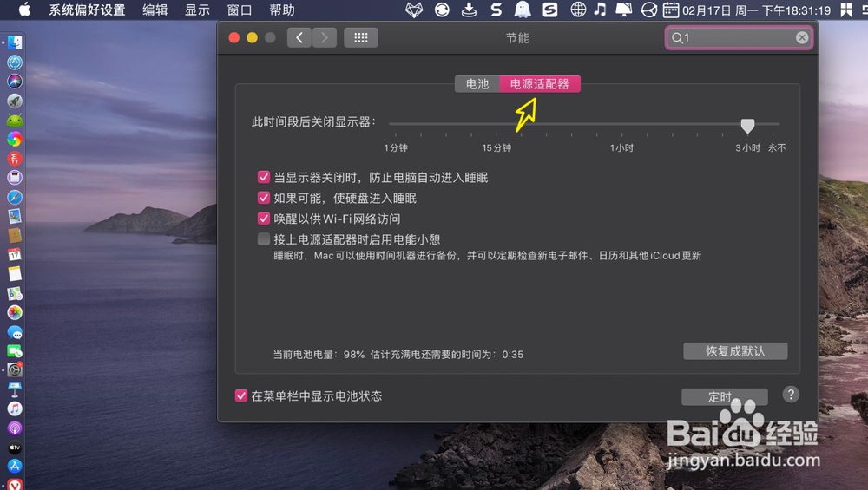Screen dimensions: 868x490
Task: Click the 1小时 slider label
Action: click(x=621, y=147)
